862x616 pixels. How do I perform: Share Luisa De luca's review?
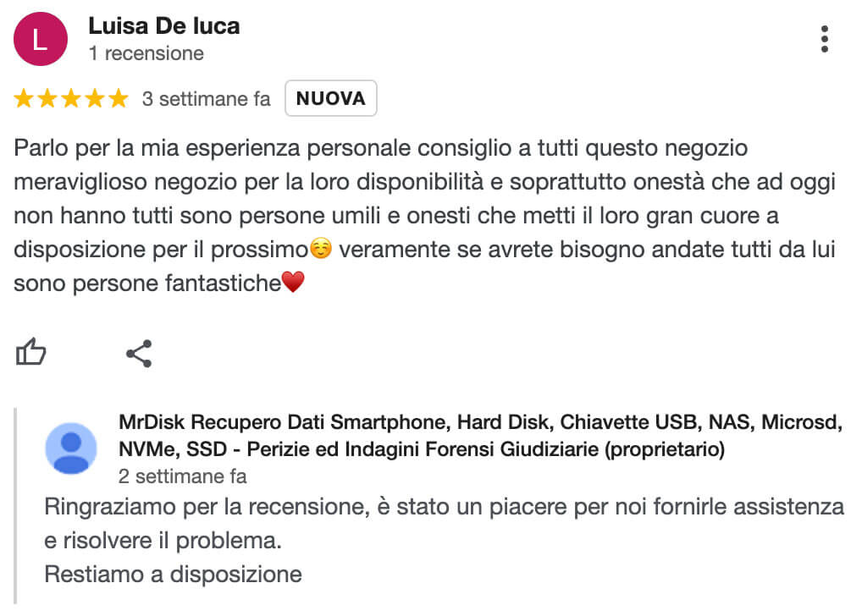click(139, 354)
